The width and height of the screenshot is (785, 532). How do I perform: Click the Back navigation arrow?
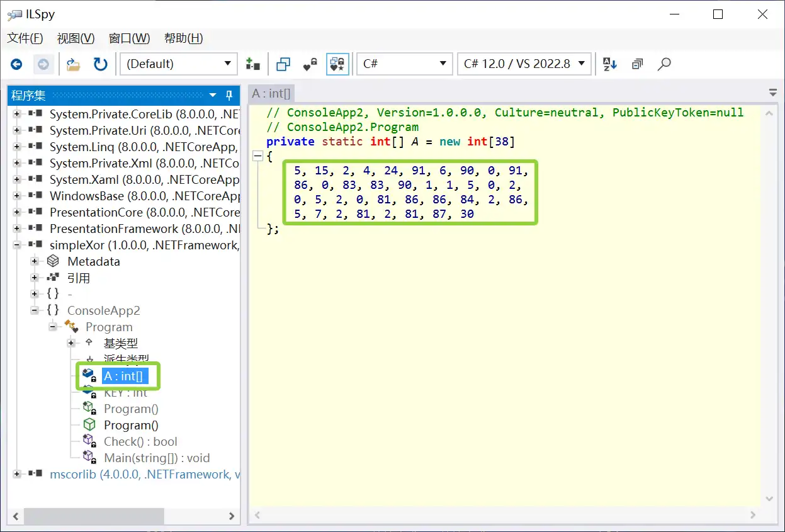pos(16,64)
